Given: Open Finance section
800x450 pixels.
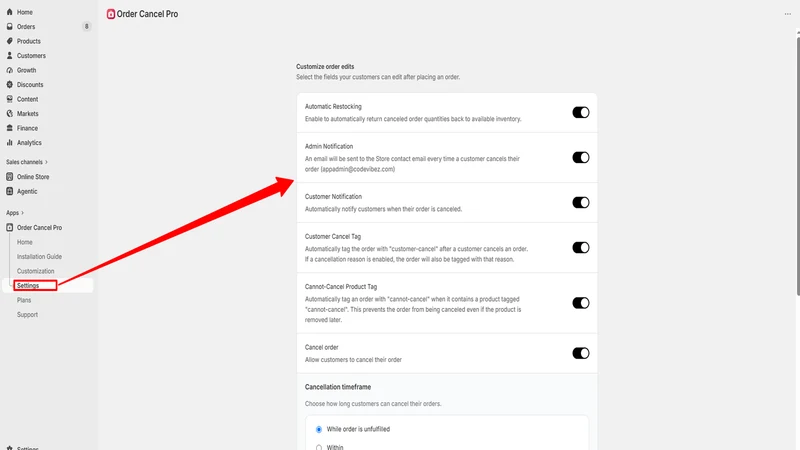Looking at the screenshot, I should 27,128.
